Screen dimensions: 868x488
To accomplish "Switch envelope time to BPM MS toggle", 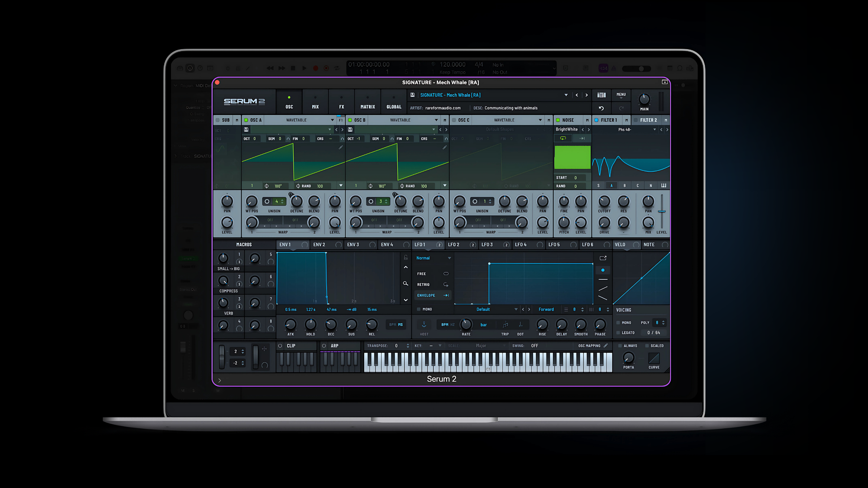I will click(396, 325).
